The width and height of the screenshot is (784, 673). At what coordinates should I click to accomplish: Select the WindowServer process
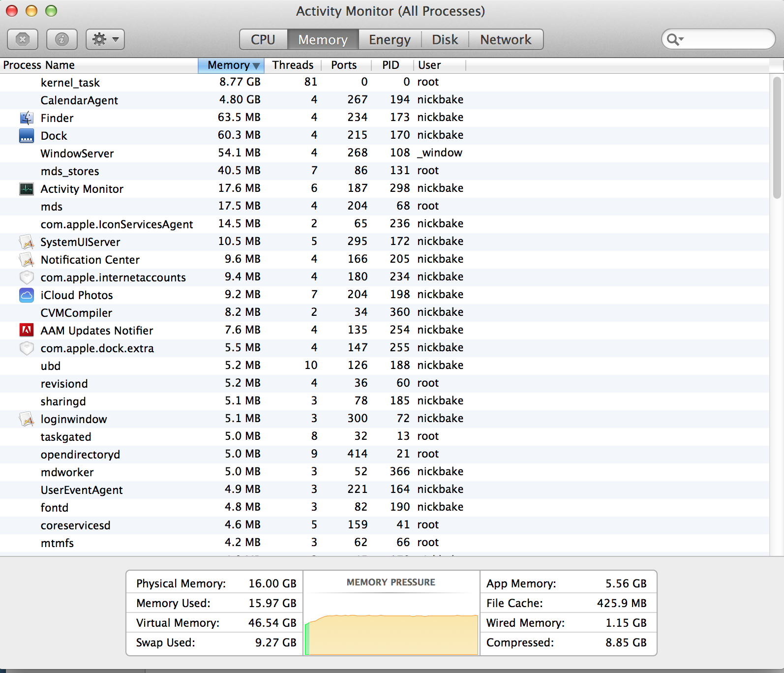[385, 153]
